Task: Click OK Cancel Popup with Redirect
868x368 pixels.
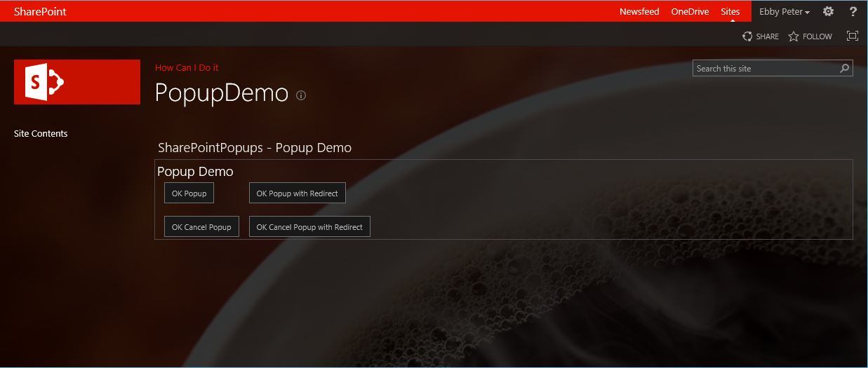Action: (309, 227)
